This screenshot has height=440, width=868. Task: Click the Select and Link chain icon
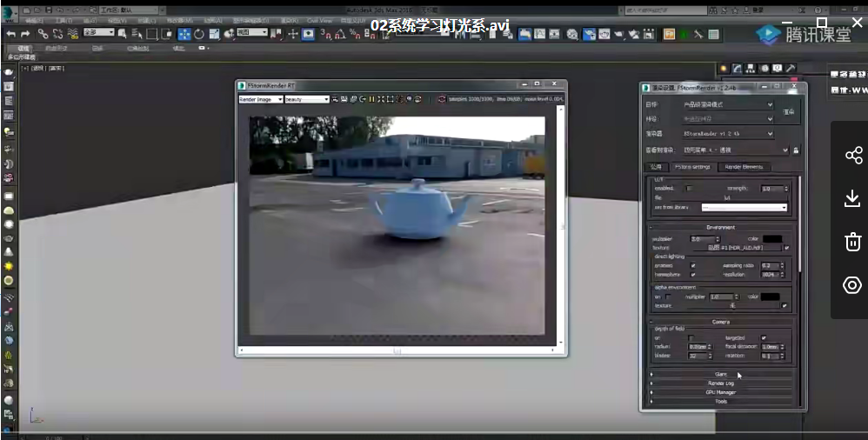click(x=43, y=34)
